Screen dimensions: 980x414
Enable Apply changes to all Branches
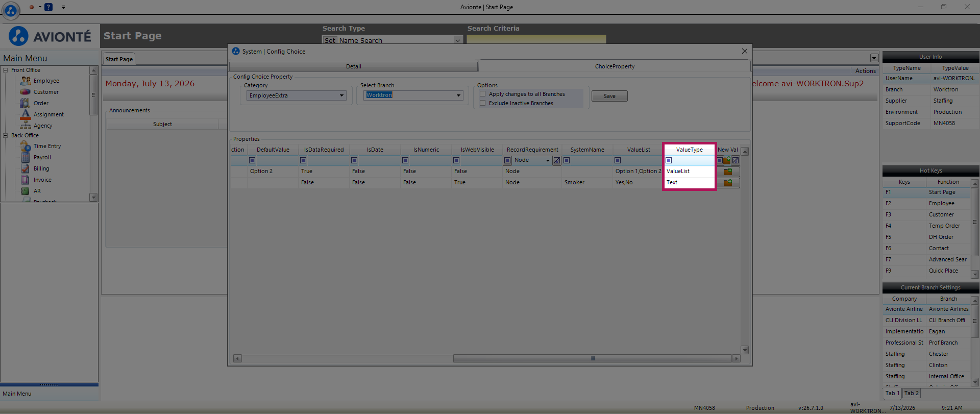tap(483, 94)
